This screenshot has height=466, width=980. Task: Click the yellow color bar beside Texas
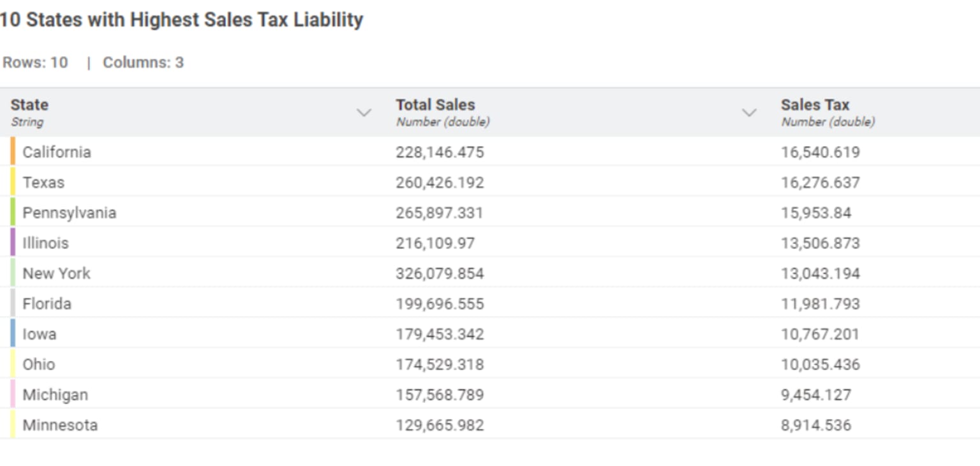(x=13, y=182)
